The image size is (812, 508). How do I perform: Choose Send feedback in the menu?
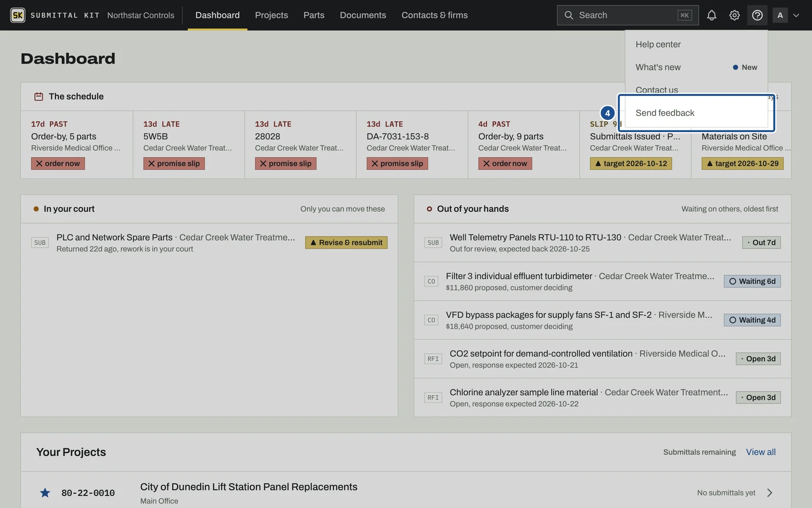coord(696,113)
